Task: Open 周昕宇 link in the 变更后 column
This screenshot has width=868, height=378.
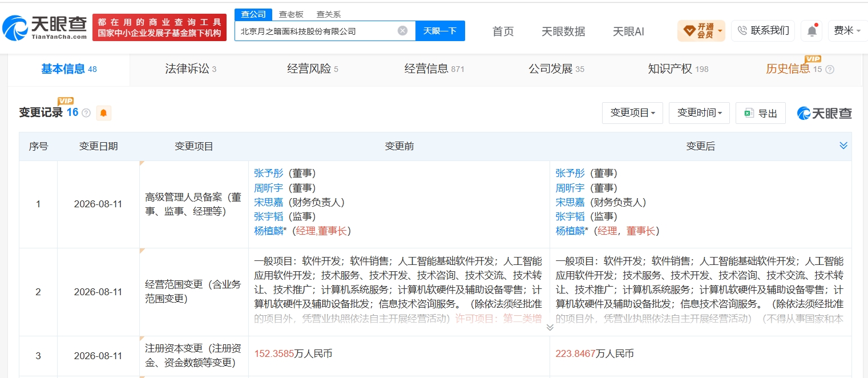Action: (570, 187)
